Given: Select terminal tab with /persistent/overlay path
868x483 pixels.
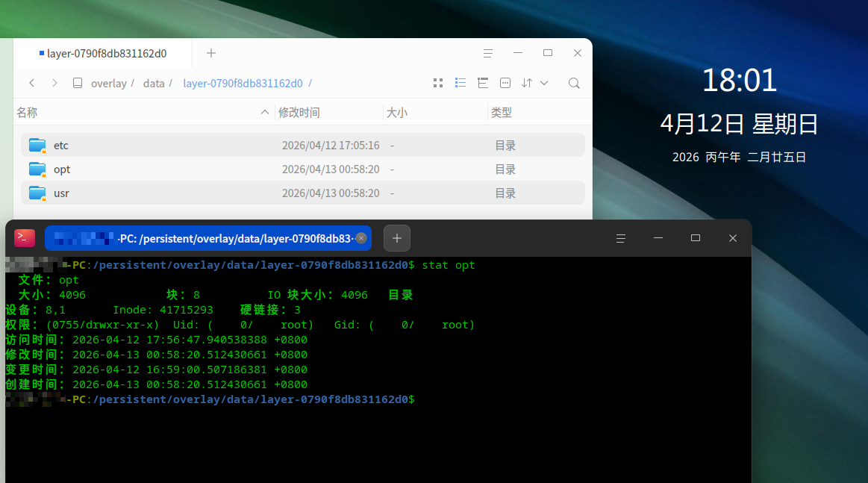Looking at the screenshot, I should (208, 238).
